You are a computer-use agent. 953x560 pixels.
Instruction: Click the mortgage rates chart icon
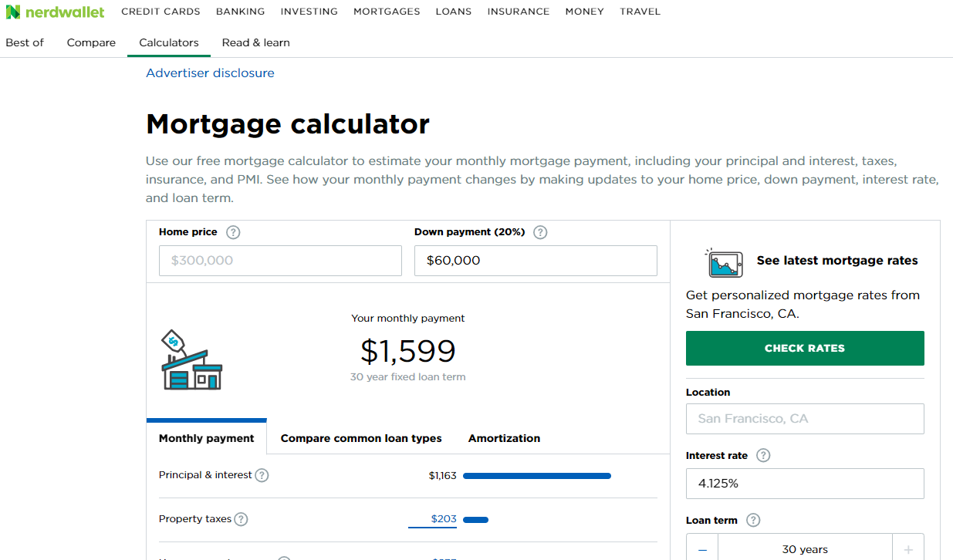pyautogui.click(x=725, y=263)
